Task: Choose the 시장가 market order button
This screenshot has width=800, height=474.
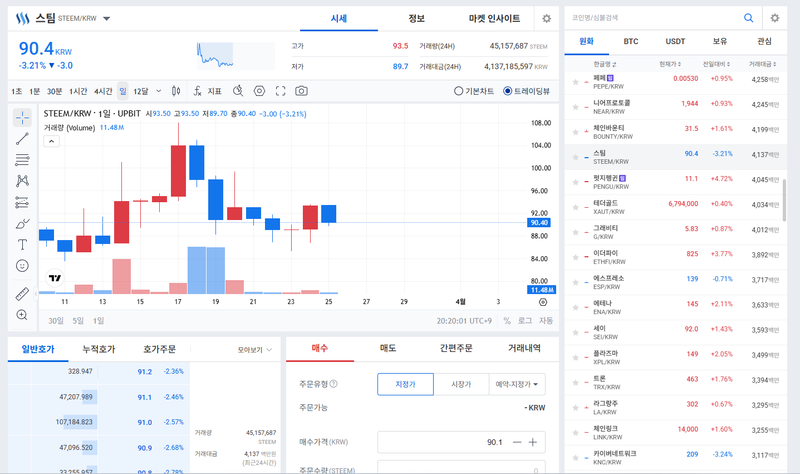Action: tap(460, 384)
